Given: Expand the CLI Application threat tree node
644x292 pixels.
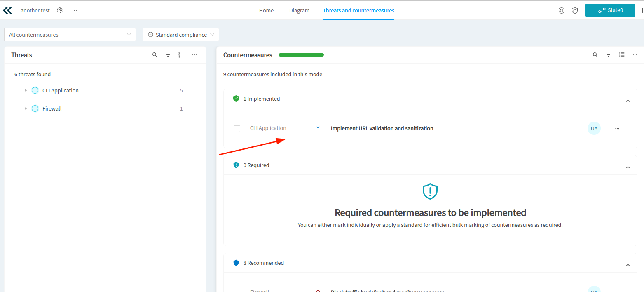Looking at the screenshot, I should pos(26,90).
